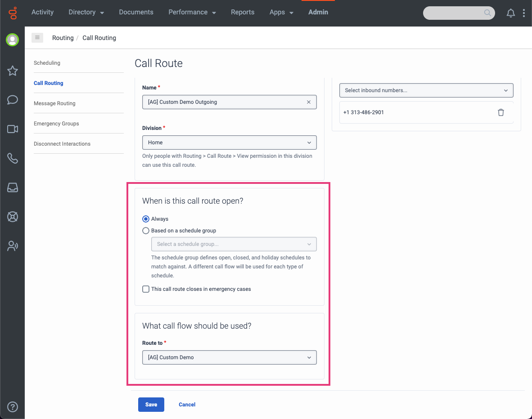This screenshot has height=419, width=532.
Task: Select the Always radio button
Action: (x=146, y=219)
